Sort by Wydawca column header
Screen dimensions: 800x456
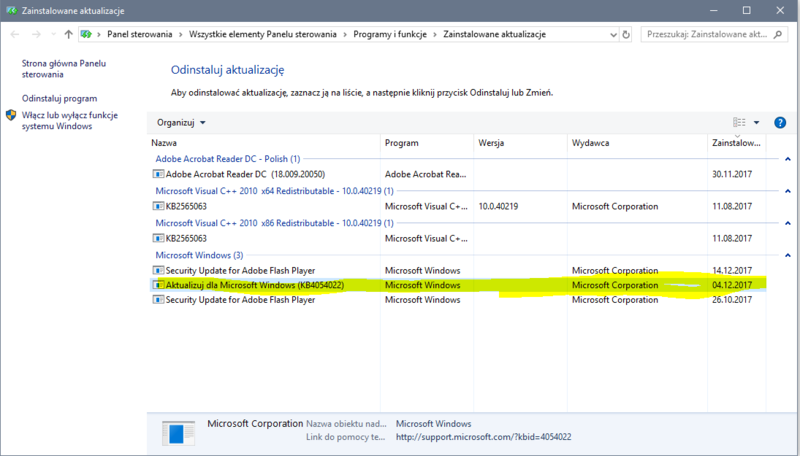point(637,143)
